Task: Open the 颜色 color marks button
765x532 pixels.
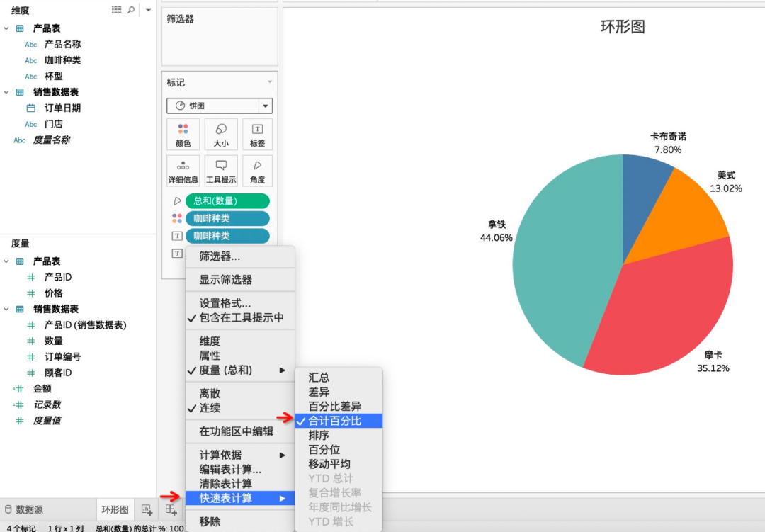Action: (x=183, y=135)
